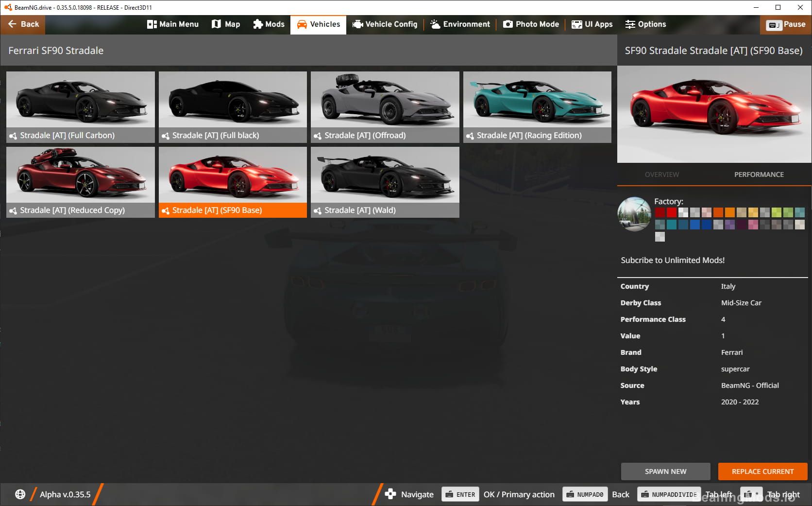Click the round paint preview sphere
Screen dimensions: 812x506
pyautogui.click(x=634, y=214)
